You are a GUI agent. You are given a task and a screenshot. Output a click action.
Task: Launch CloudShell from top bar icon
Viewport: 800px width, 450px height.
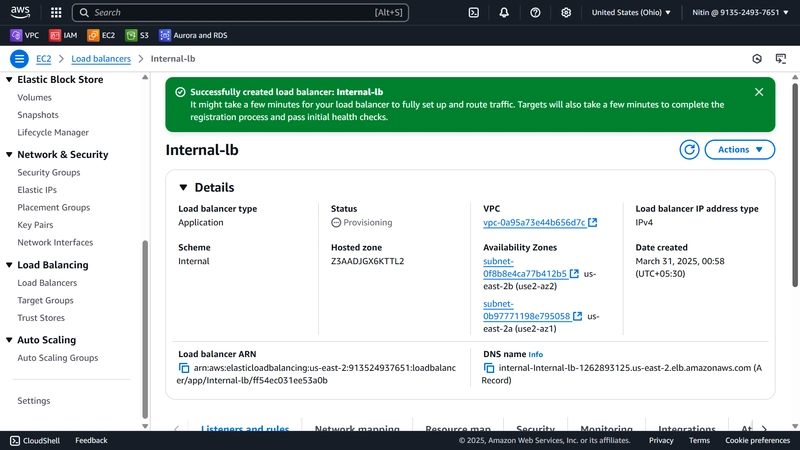coord(473,12)
